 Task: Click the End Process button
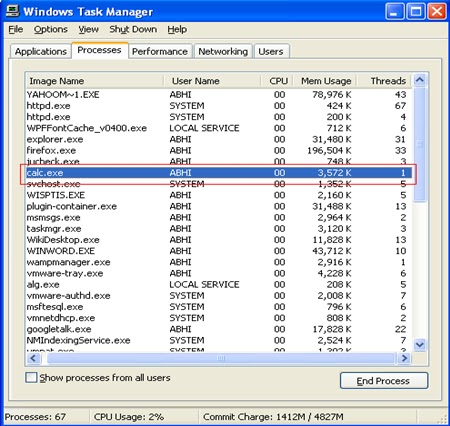click(x=384, y=381)
